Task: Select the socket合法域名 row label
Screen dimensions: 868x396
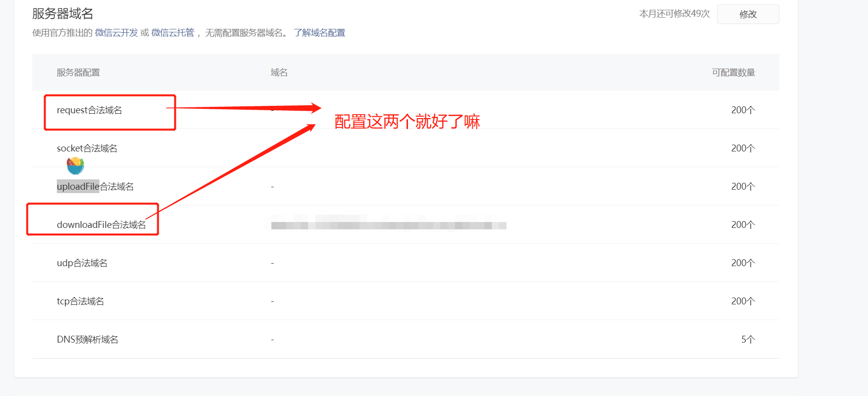Action: (87, 148)
